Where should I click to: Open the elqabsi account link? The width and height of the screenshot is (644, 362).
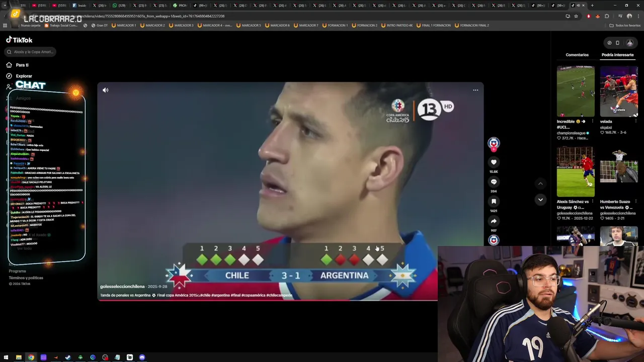(606, 128)
